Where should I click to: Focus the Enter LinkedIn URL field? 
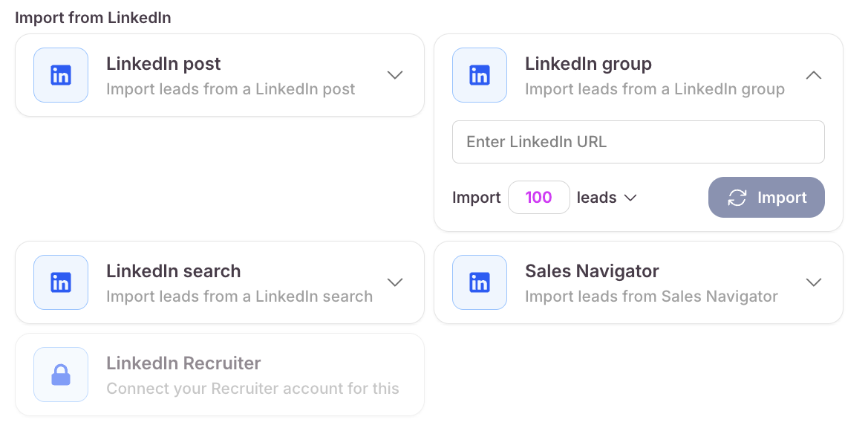pos(638,142)
